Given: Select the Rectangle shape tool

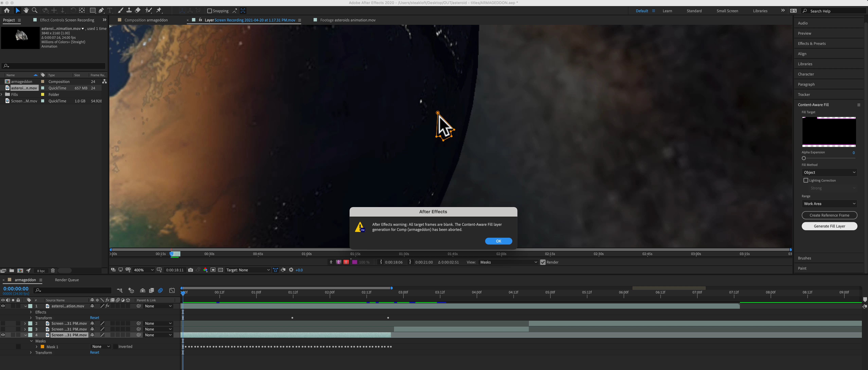Looking at the screenshot, I should (92, 10).
